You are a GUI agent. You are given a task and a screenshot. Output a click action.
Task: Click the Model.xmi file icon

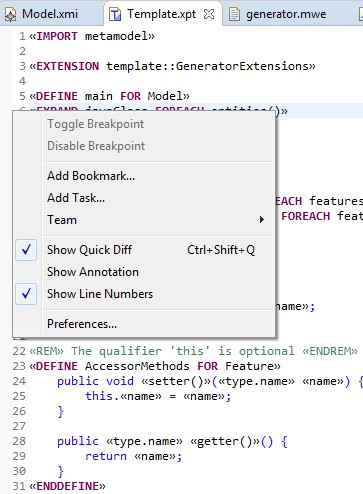point(10,14)
